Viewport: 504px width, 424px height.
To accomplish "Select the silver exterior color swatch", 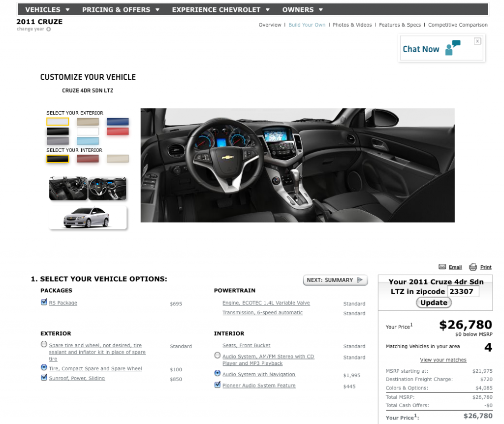I will tap(58, 122).
